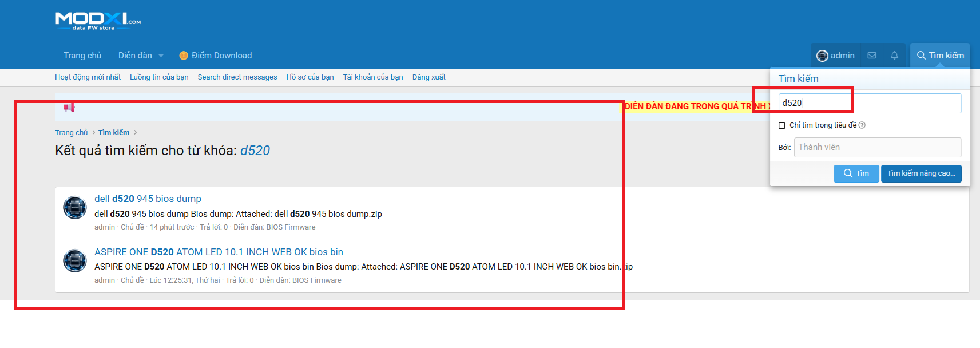This screenshot has width=980, height=348.
Task: Click the help icon beside title-only option
Action: click(862, 125)
